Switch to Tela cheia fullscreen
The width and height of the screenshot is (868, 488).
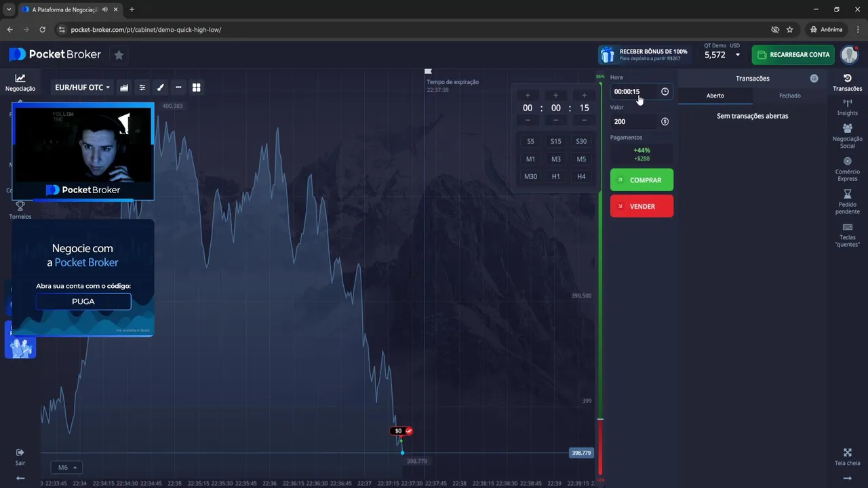pos(847,457)
